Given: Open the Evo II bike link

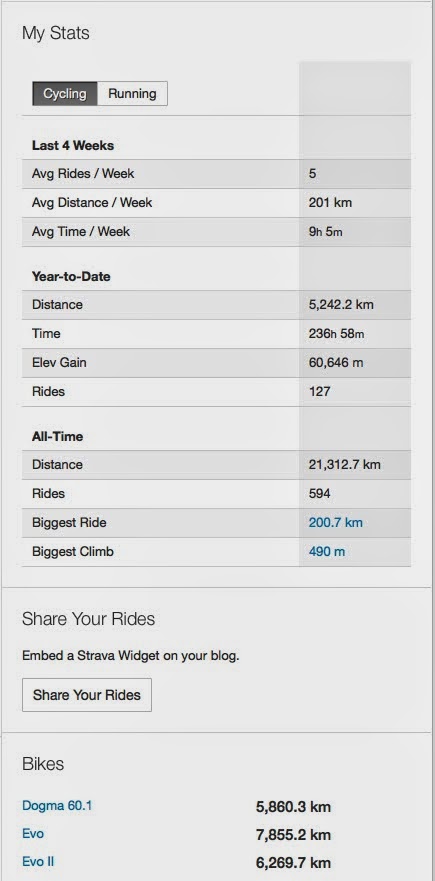Looking at the screenshot, I should coord(38,861).
